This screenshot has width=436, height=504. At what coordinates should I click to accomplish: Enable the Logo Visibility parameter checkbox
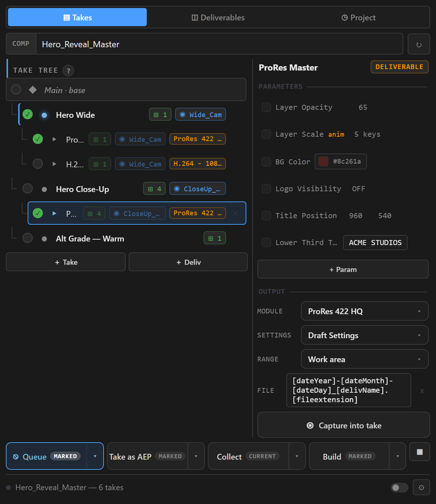pyautogui.click(x=266, y=188)
